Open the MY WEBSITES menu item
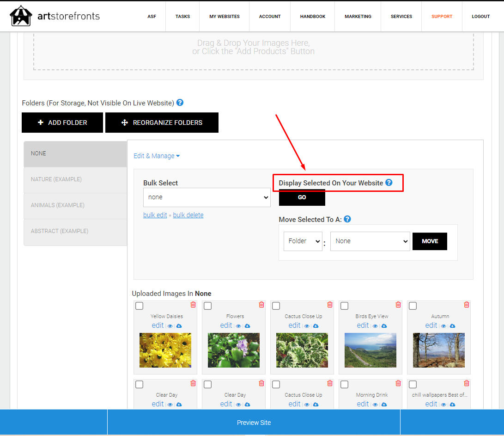Screen dimensions: 504x436 (x=225, y=16)
